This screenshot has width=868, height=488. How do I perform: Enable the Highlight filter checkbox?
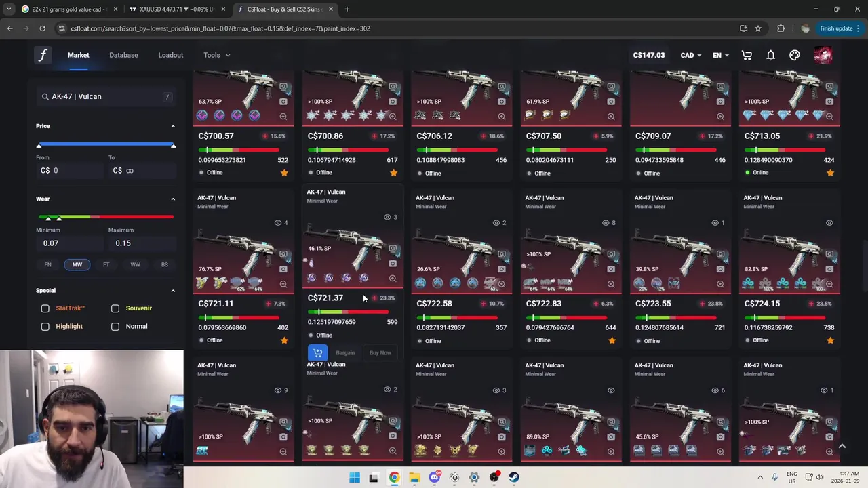coord(45,327)
